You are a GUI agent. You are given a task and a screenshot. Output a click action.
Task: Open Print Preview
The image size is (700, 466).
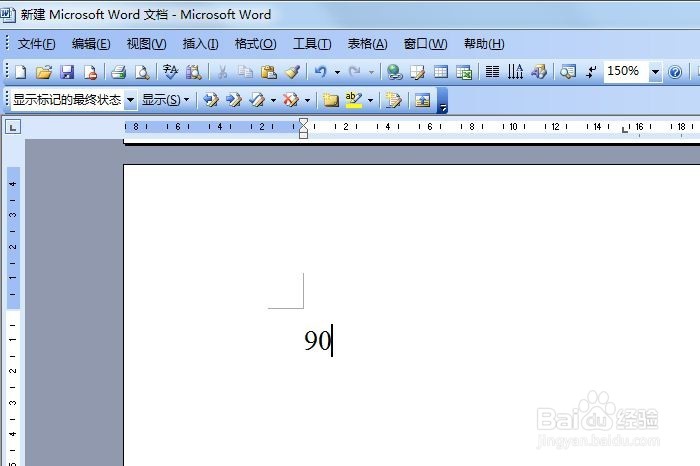coord(142,72)
